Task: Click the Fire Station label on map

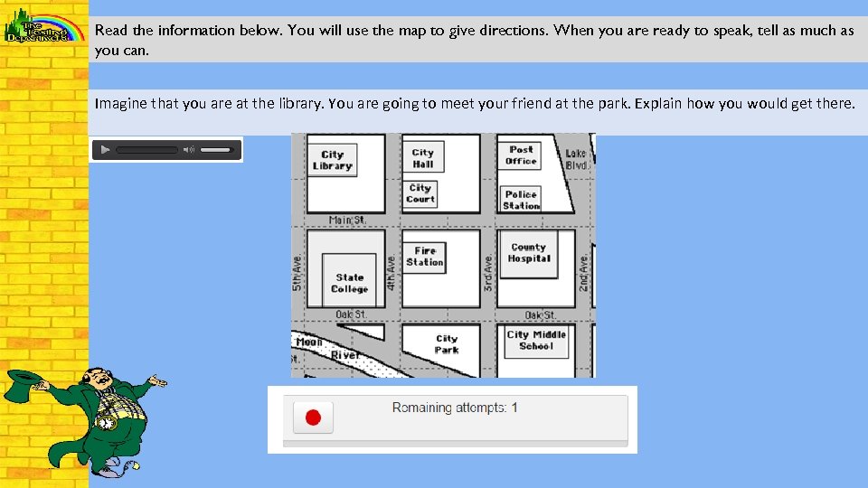Action: pos(425,257)
